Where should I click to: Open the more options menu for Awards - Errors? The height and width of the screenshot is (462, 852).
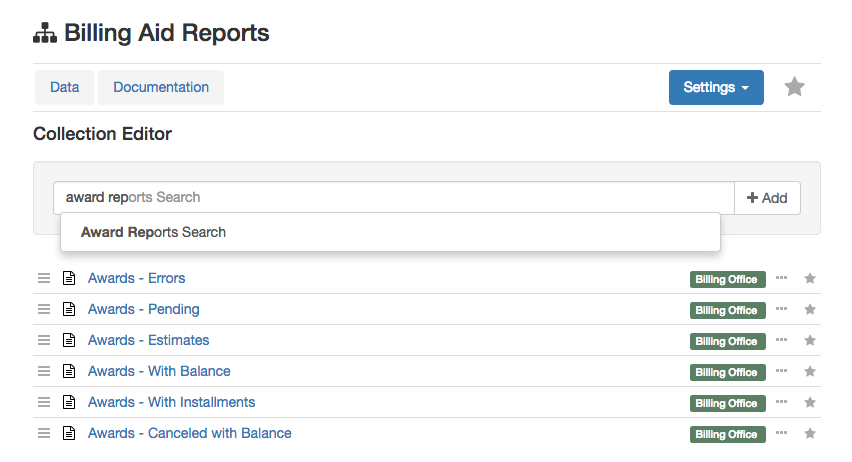point(781,278)
